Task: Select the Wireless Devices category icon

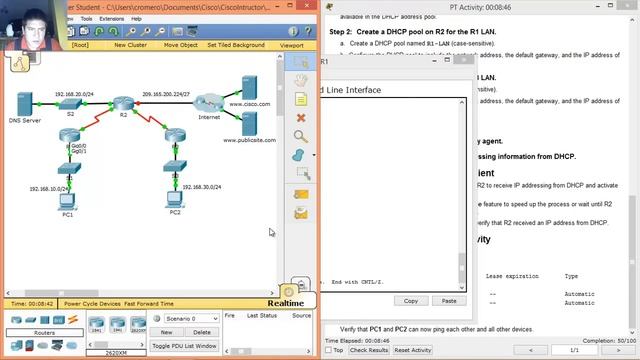Action: pos(59,320)
